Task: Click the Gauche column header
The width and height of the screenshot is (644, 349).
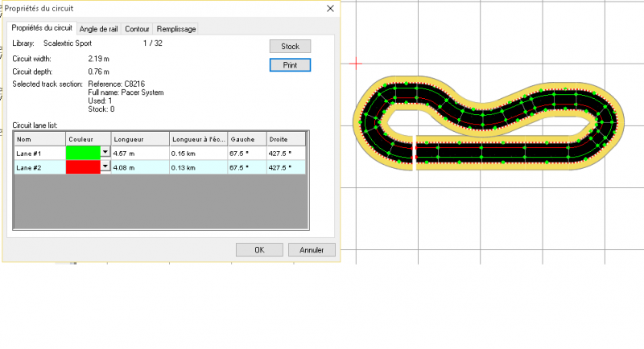Action: pos(246,139)
